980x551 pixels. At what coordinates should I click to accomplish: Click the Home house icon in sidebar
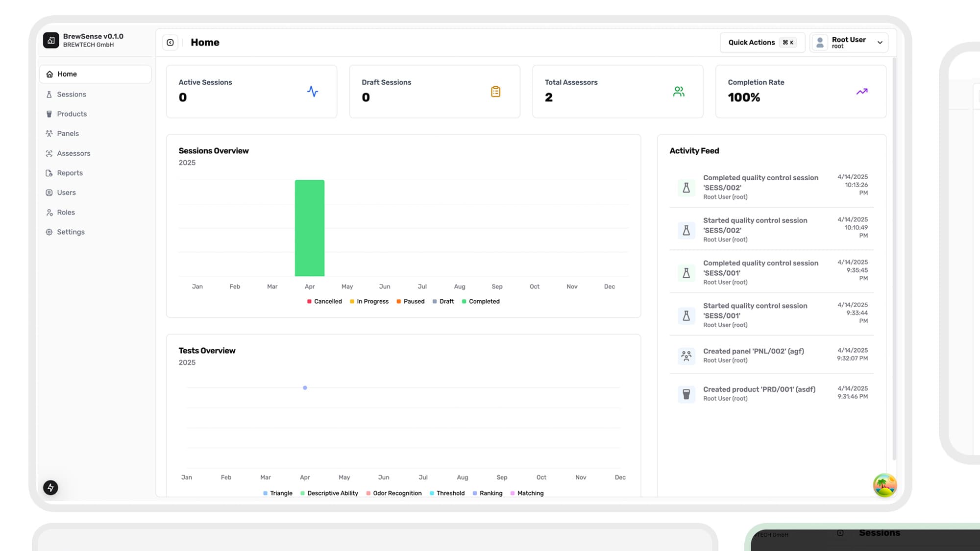[49, 74]
